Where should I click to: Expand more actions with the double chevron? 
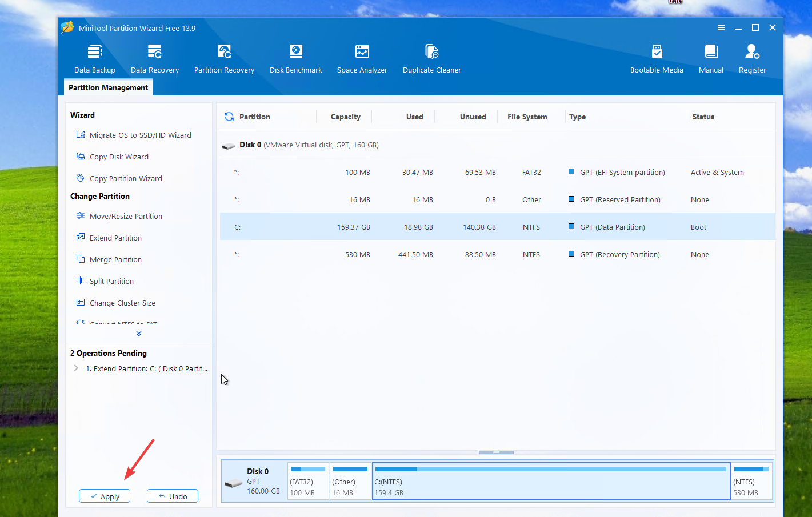click(x=139, y=334)
